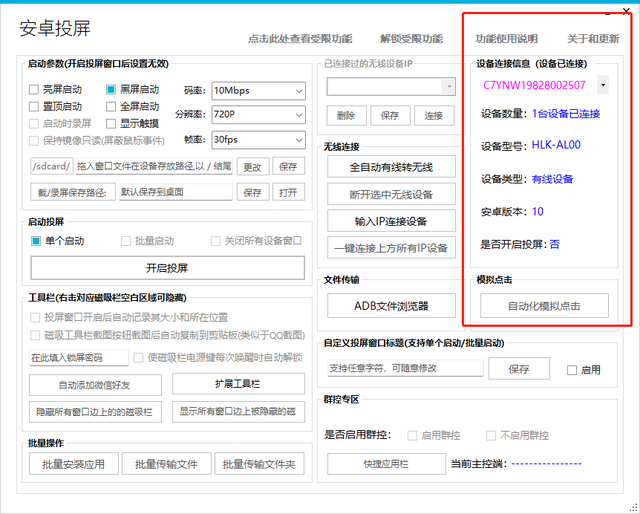Screen dimensions: 640x514
Task: Click device serial C7YNW19828002507
Action: coord(534,85)
